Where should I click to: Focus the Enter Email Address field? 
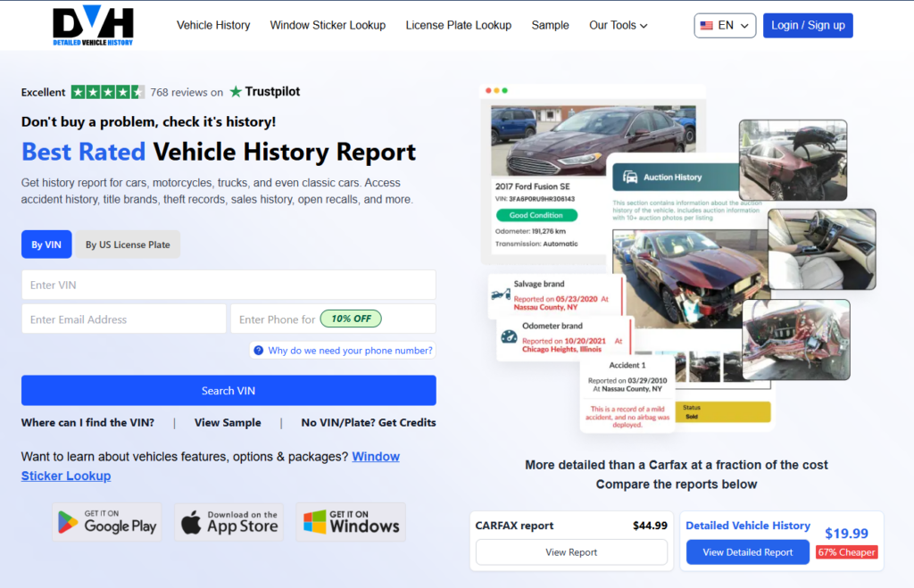coord(123,319)
